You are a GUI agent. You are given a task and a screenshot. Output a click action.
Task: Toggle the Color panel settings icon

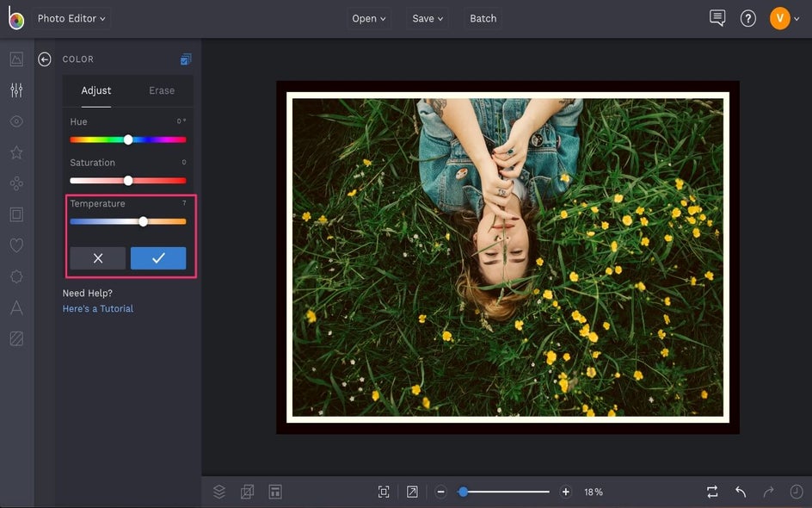[186, 59]
